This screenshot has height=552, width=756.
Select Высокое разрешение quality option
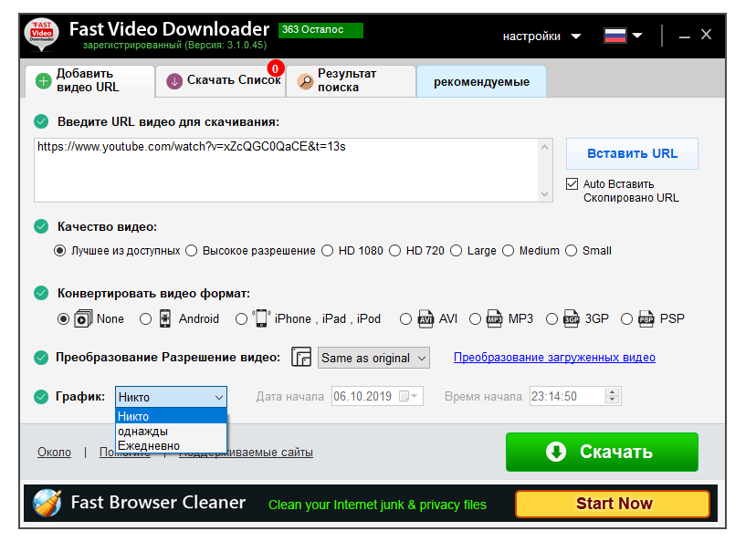pyautogui.click(x=192, y=251)
